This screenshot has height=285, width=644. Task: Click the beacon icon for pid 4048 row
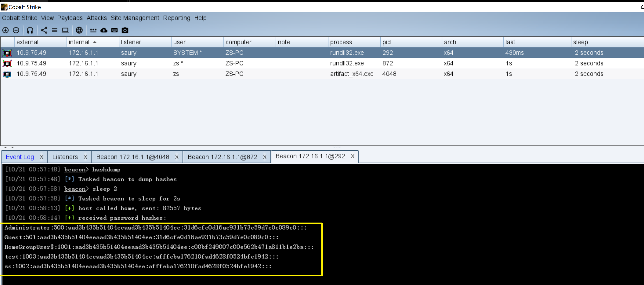pos(7,74)
